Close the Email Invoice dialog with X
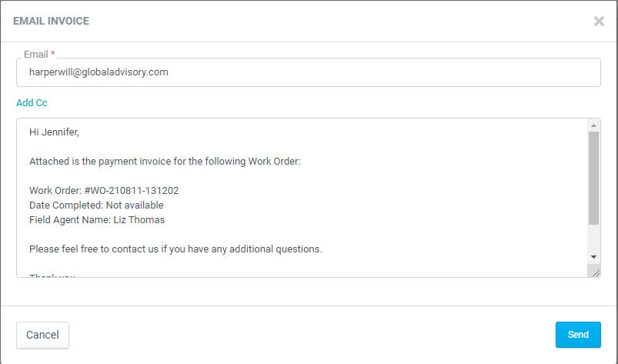This screenshot has width=618, height=364. point(599,22)
